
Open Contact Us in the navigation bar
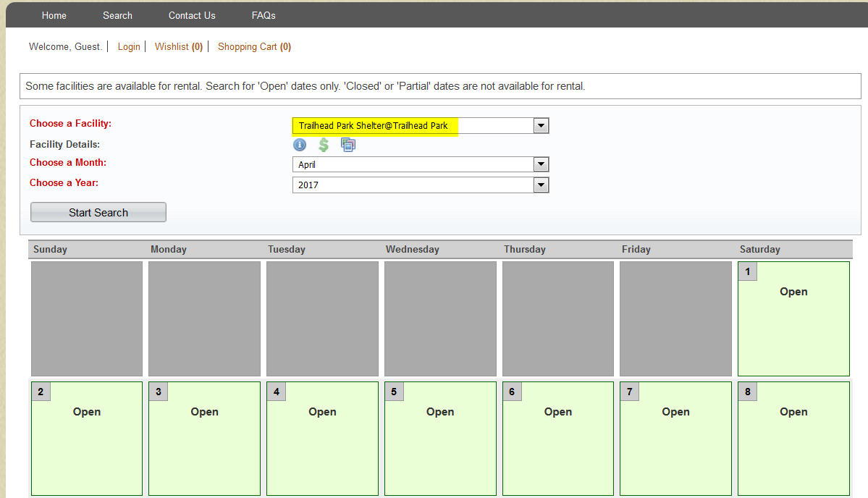click(192, 15)
